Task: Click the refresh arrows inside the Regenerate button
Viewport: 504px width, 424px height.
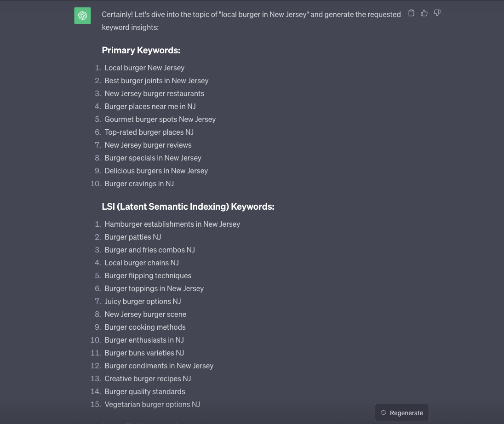Action: [383, 413]
